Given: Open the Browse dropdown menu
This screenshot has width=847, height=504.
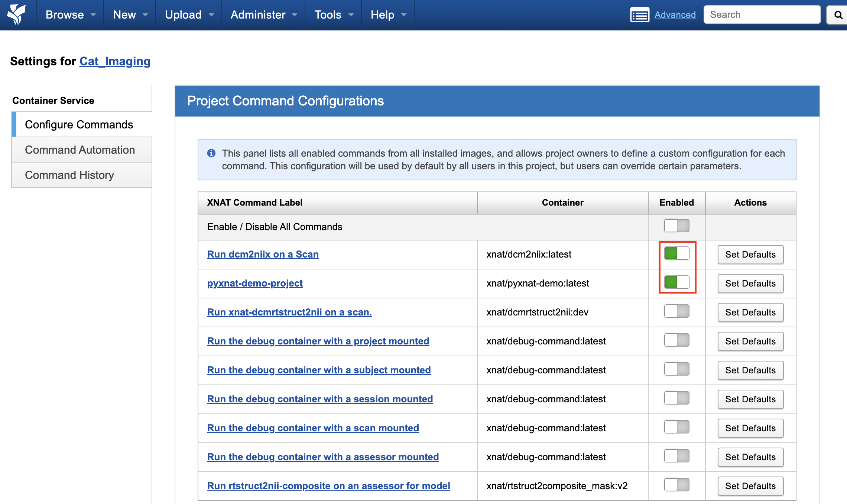Looking at the screenshot, I should point(70,15).
